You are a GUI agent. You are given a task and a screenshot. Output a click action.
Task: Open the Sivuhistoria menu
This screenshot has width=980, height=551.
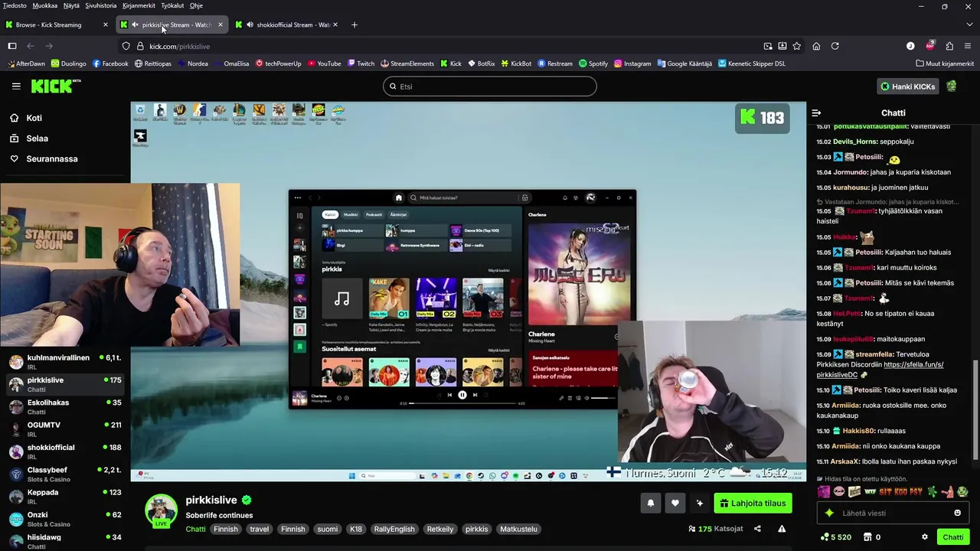click(101, 5)
